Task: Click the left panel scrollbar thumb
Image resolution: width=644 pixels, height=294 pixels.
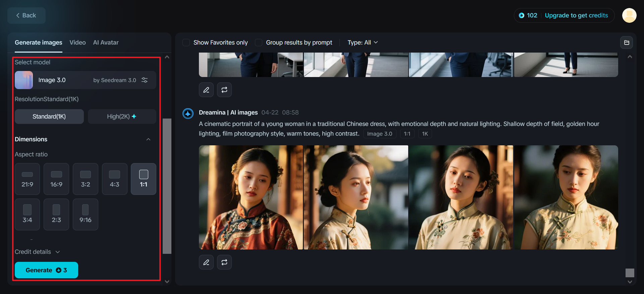Action: click(167, 186)
